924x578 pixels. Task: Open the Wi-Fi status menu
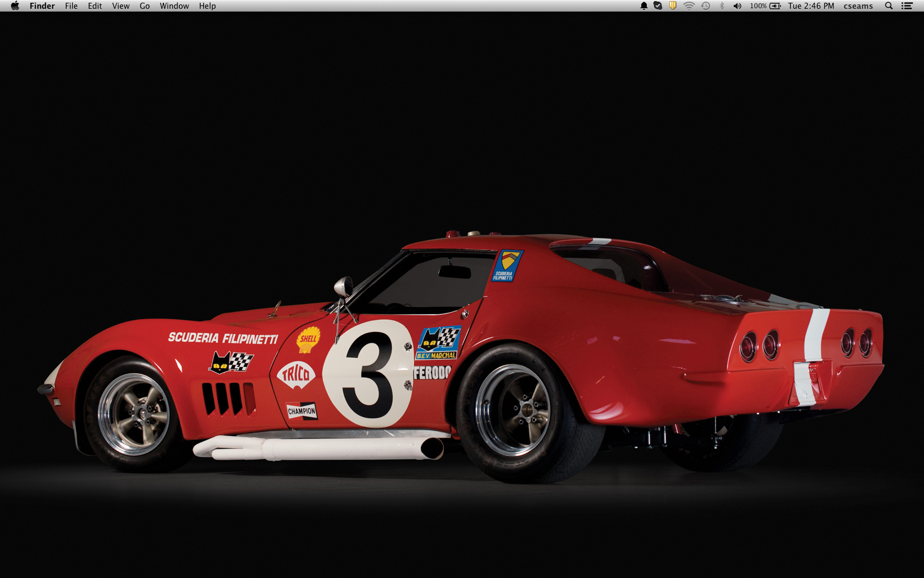[x=689, y=6]
